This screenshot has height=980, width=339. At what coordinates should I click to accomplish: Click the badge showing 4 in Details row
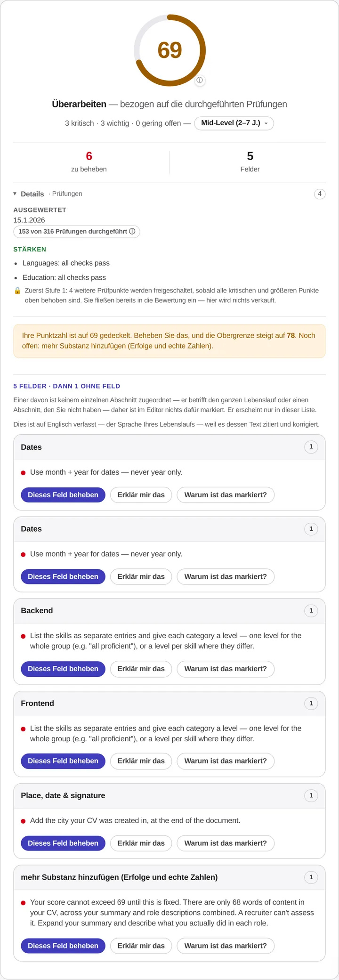[320, 194]
